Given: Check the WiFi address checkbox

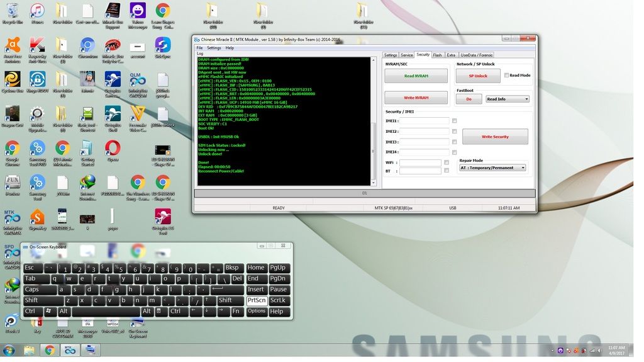Looking at the screenshot, I should 447,162.
